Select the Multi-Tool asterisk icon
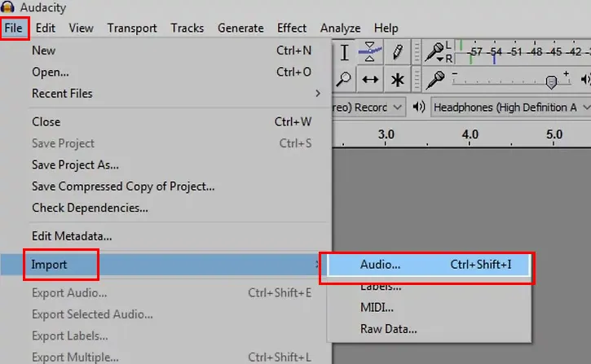 tap(397, 80)
